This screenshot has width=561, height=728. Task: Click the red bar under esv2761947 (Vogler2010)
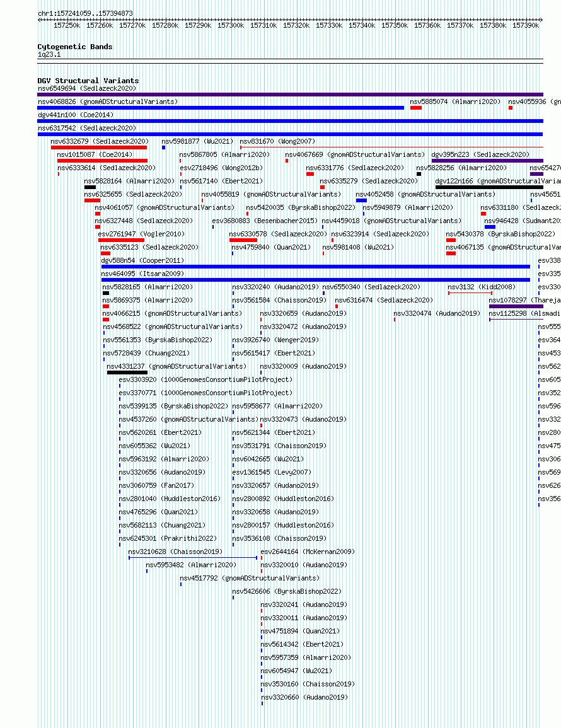tap(121, 240)
